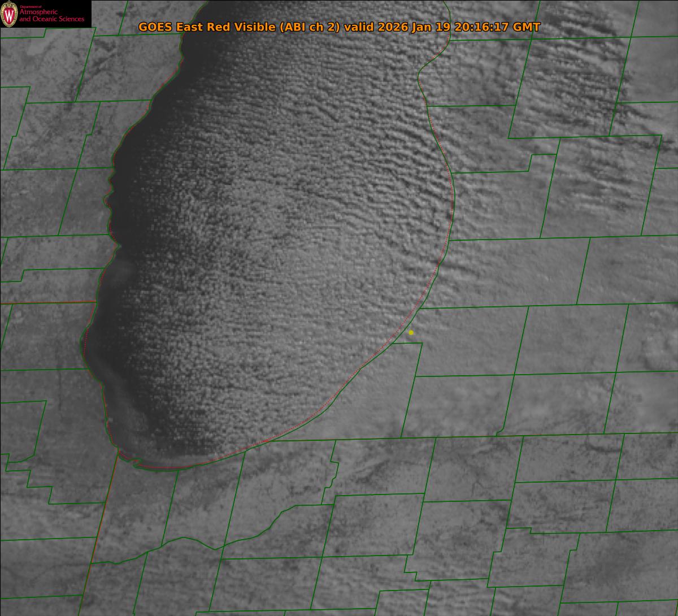
Task: Click the 'GOES East Red Visible' title
Action: click(207, 27)
